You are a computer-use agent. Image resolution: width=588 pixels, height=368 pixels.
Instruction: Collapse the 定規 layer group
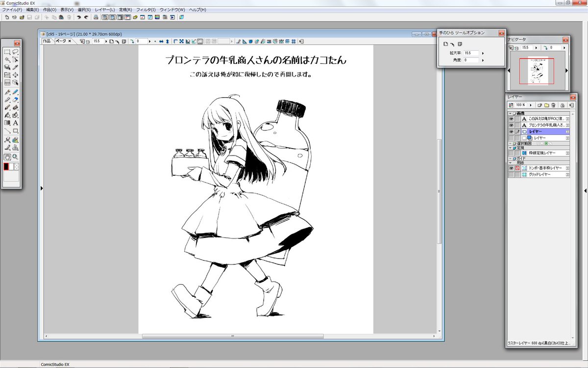coord(510,148)
